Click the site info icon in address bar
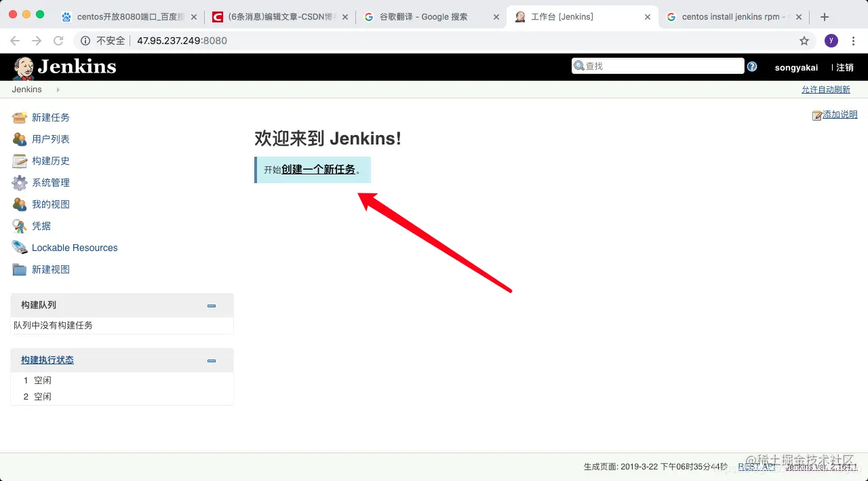Viewport: 868px width, 481px height. click(85, 41)
